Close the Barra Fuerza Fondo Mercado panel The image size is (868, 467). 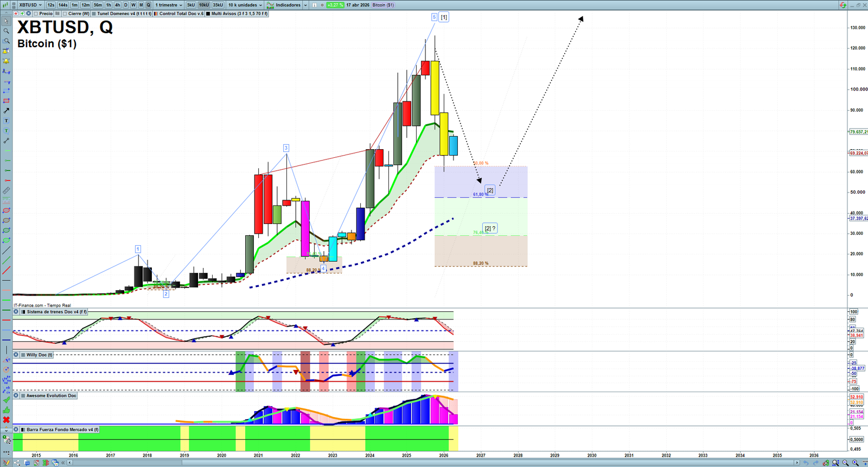coord(16,430)
